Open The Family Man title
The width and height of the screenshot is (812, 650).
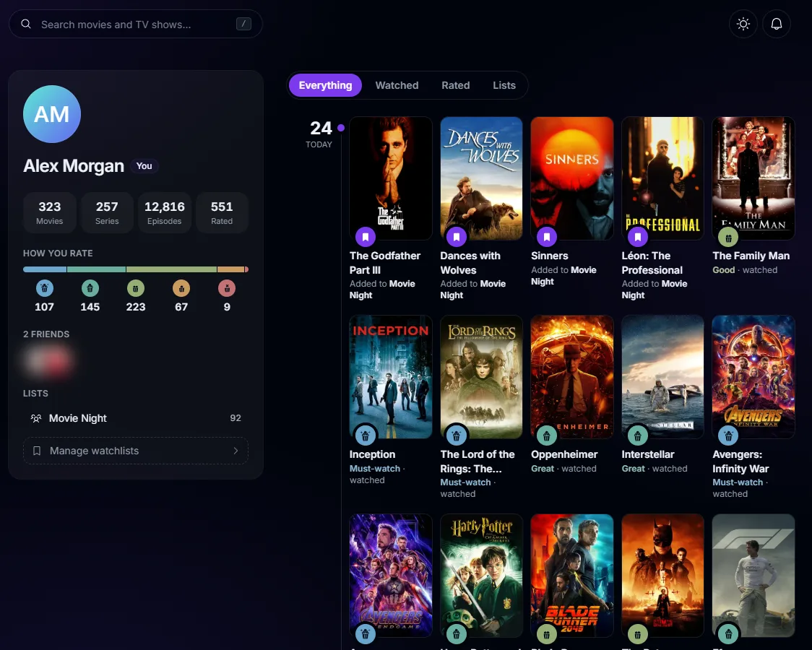click(751, 256)
